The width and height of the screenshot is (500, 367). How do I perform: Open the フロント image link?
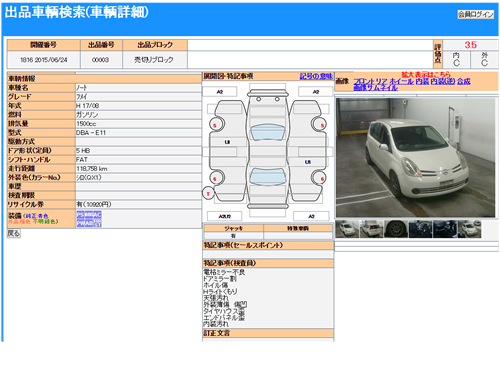[x=365, y=81]
